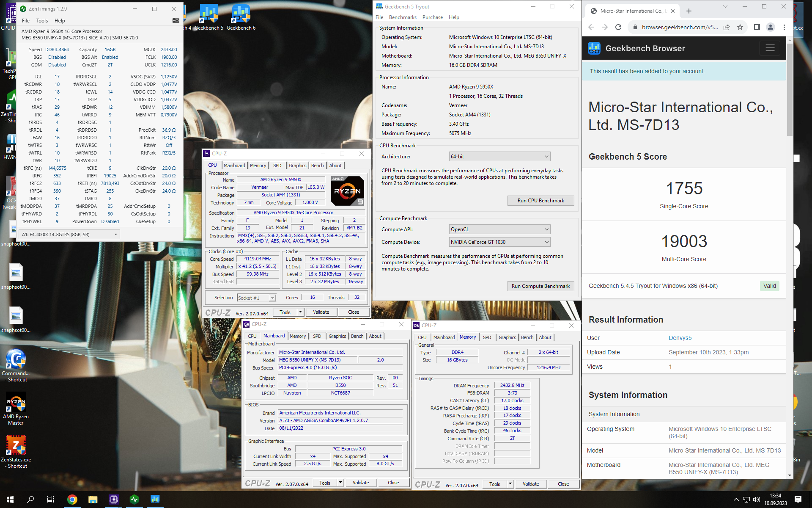
Task: Open Geekbench Help menu
Action: [454, 17]
